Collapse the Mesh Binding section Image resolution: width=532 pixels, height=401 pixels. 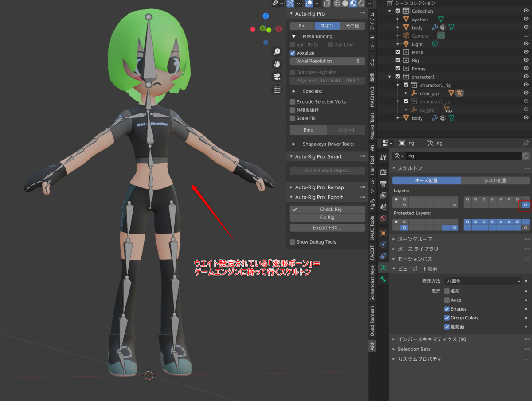(x=293, y=36)
